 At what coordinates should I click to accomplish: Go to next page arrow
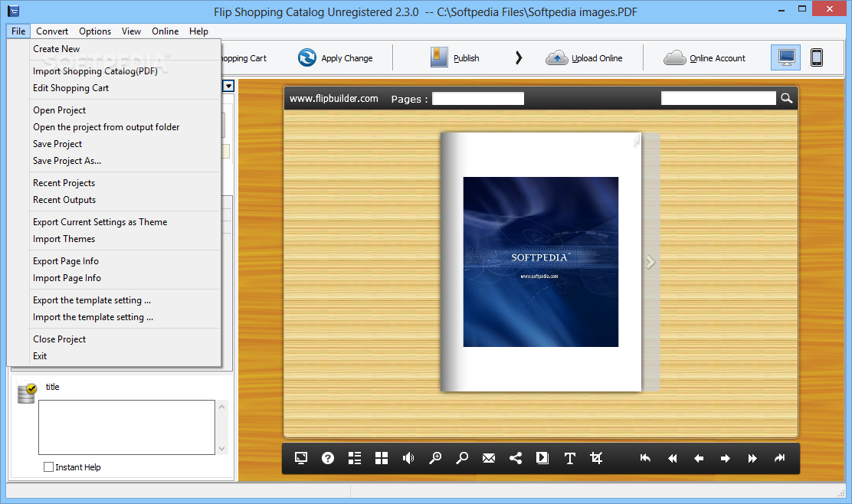coord(726,458)
